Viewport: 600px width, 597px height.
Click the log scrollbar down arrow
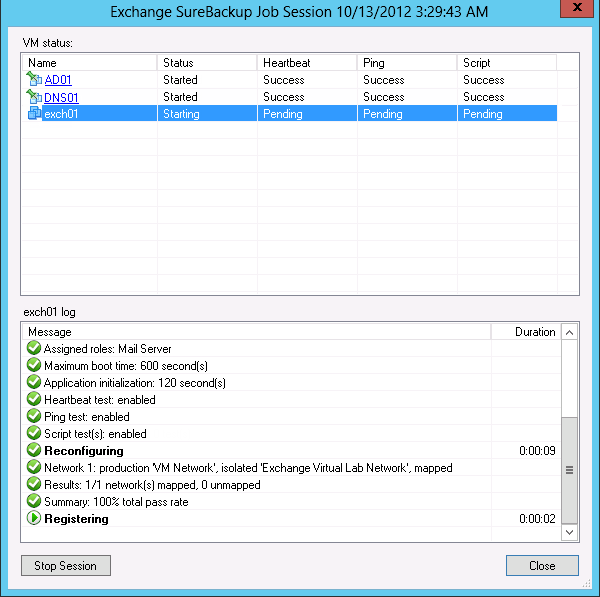(569, 532)
